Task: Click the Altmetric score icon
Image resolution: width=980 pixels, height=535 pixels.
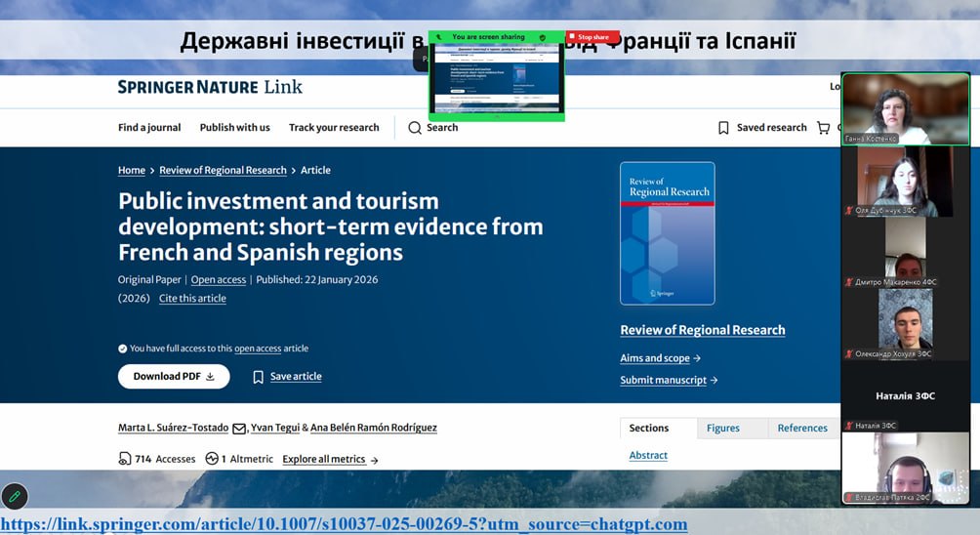Action: 214,459
